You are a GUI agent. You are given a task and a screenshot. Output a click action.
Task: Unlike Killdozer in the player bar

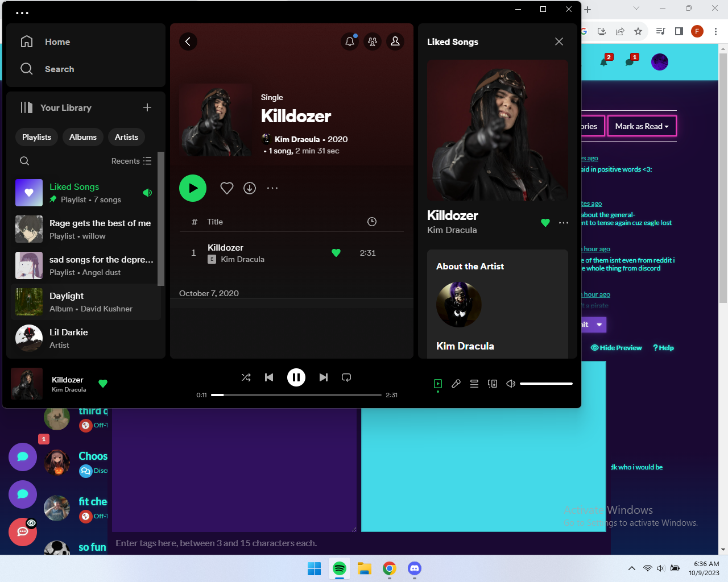[x=103, y=384]
